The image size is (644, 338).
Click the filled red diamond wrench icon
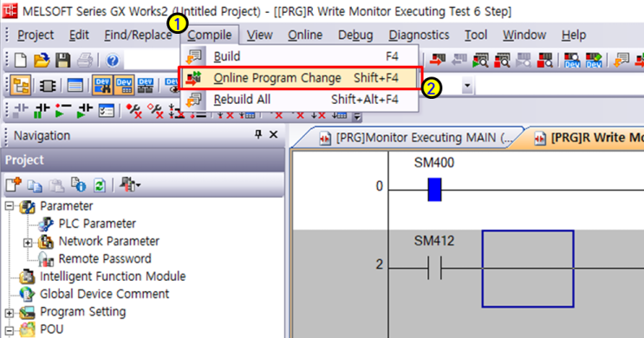(133, 110)
